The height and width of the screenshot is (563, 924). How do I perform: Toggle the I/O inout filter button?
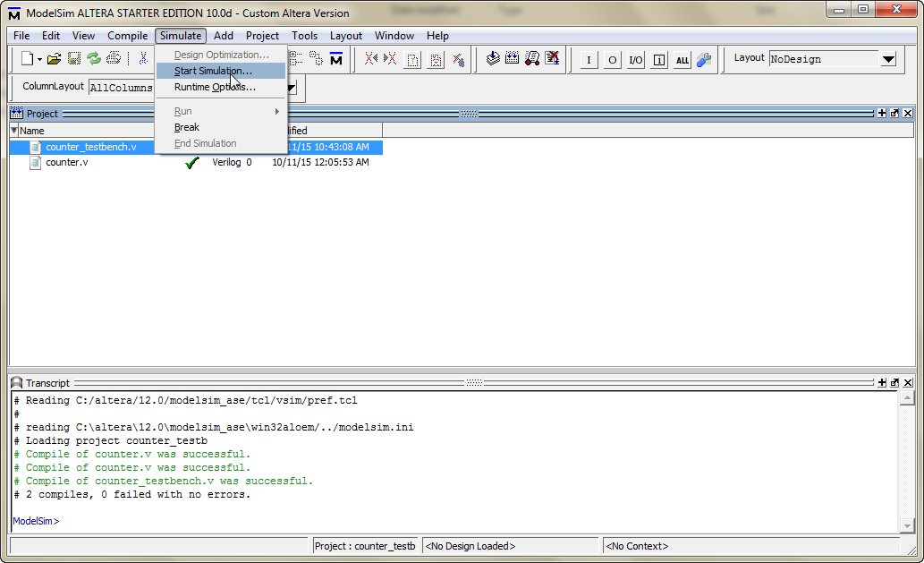tap(636, 60)
